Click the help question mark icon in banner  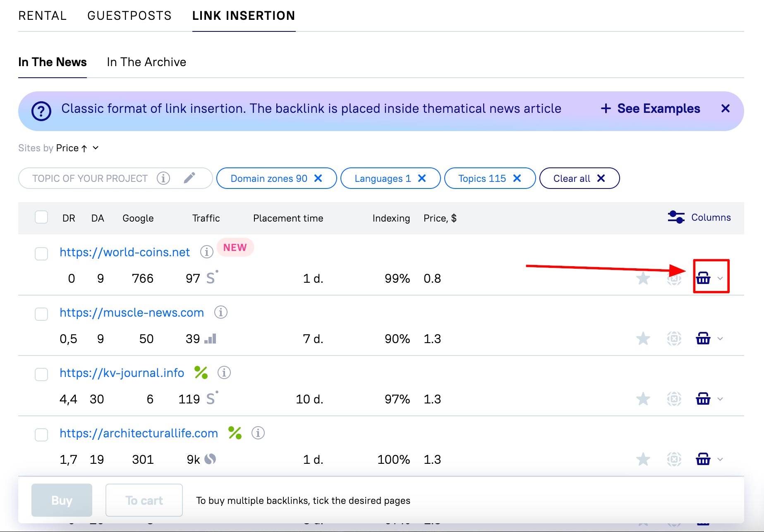pyautogui.click(x=41, y=111)
